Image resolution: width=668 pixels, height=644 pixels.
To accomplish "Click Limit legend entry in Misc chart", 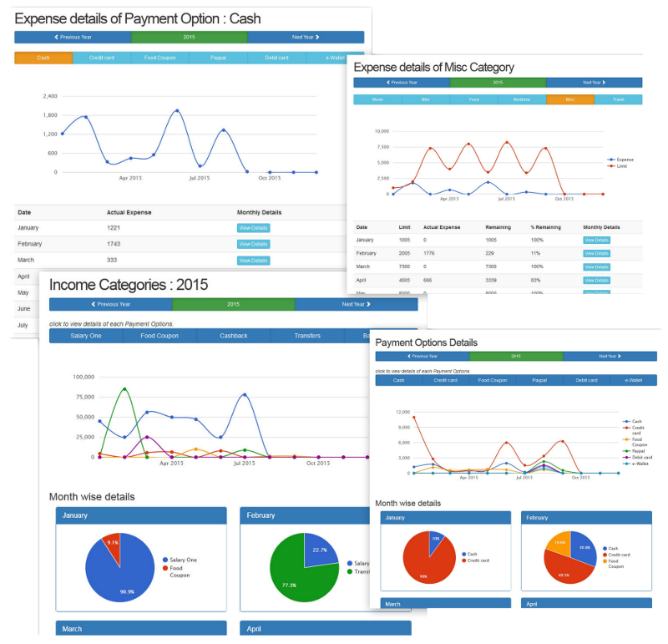I will (x=618, y=165).
